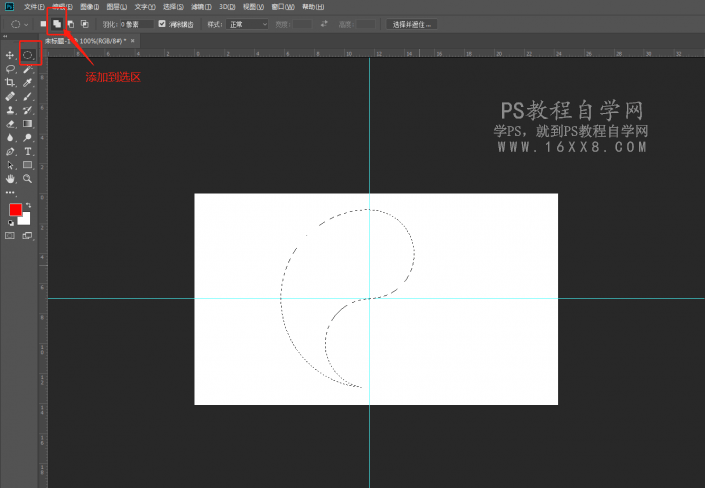Select the Magic Wand tool
This screenshot has height=488, width=705.
pyautogui.click(x=28, y=69)
